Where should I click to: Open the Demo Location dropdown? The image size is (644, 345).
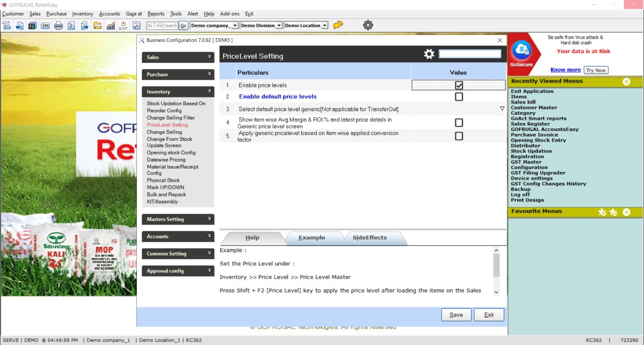[x=325, y=25]
